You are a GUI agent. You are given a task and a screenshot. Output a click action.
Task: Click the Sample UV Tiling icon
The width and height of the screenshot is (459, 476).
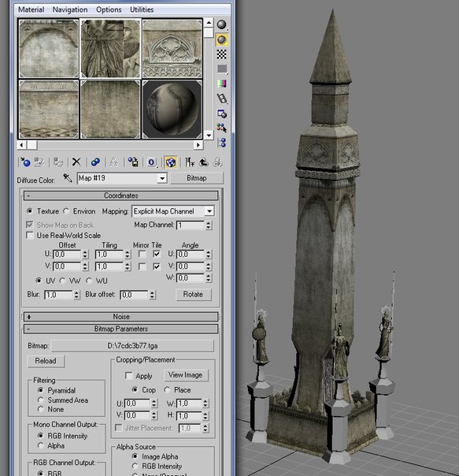pyautogui.click(x=222, y=69)
